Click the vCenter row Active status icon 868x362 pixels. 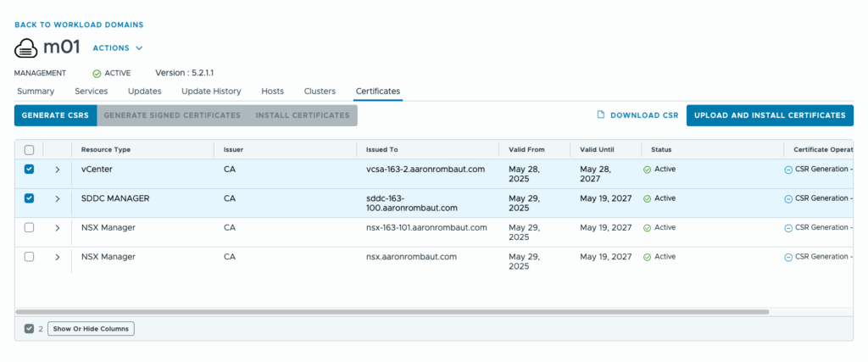(x=647, y=170)
